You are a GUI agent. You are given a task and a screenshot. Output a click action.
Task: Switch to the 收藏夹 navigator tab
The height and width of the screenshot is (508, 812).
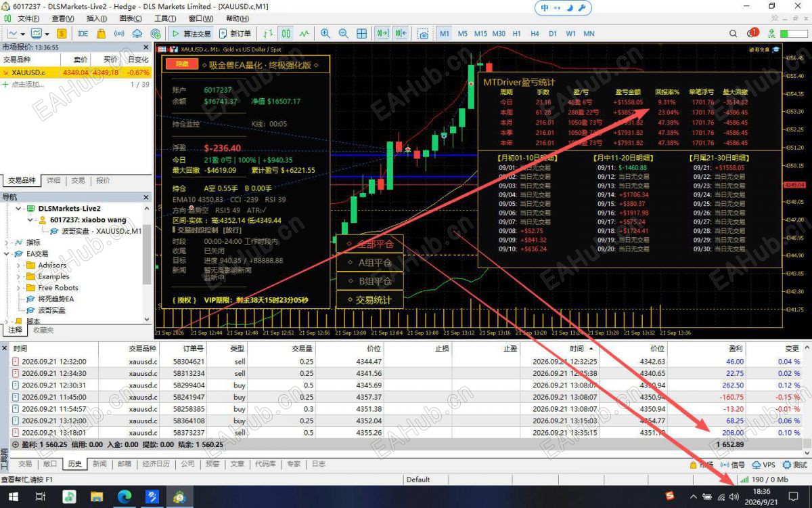click(x=43, y=330)
